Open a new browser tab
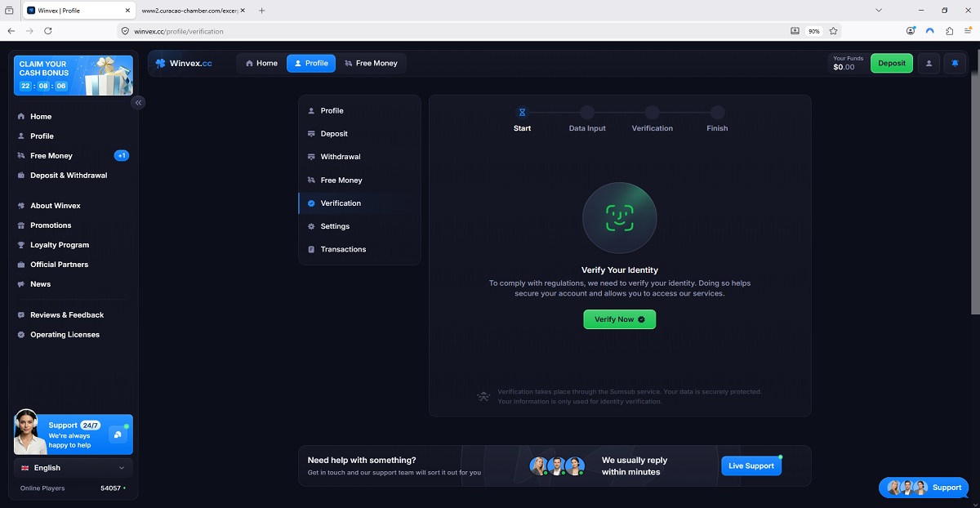This screenshot has height=508, width=980. pyautogui.click(x=261, y=11)
